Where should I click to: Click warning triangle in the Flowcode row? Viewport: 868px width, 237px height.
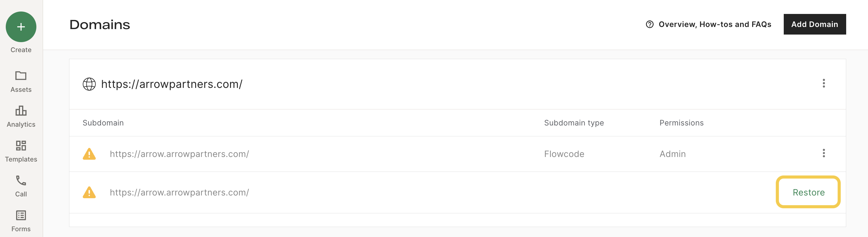pyautogui.click(x=89, y=154)
